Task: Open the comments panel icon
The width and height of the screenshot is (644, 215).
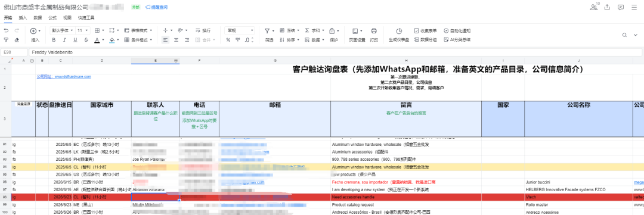Action: click(x=621, y=7)
